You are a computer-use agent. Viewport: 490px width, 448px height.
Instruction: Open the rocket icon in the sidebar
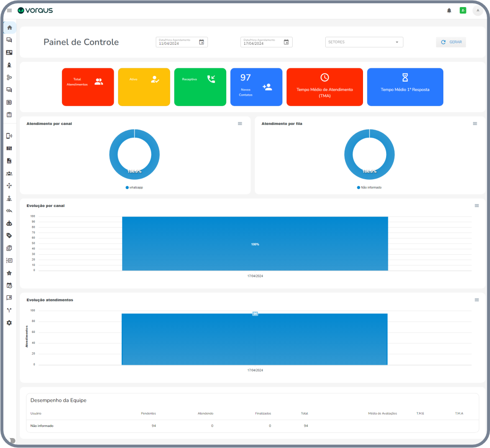click(x=9, y=65)
